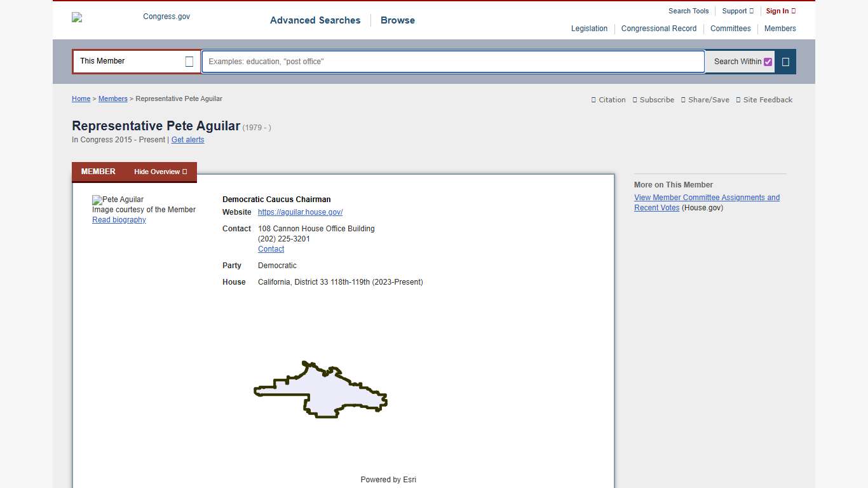Image resolution: width=868 pixels, height=488 pixels.
Task: Go to Congressional Record
Action: (x=658, y=29)
